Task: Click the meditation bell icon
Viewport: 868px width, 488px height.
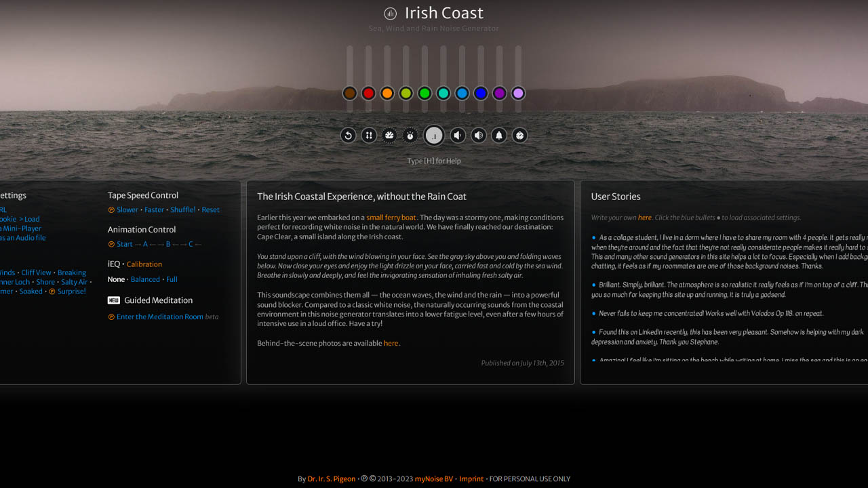Action: 499,136
